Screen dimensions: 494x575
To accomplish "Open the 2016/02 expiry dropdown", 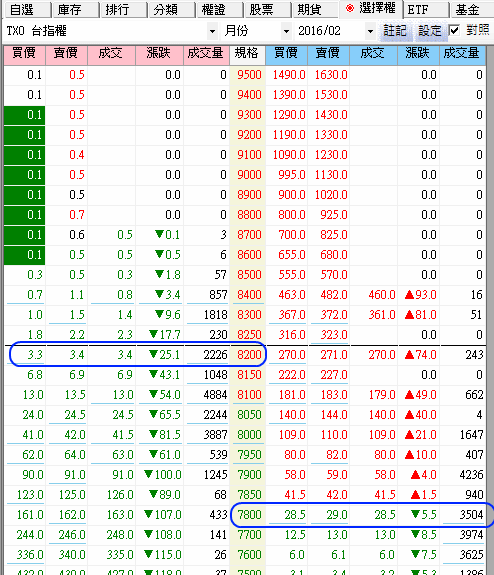I will 370,31.
